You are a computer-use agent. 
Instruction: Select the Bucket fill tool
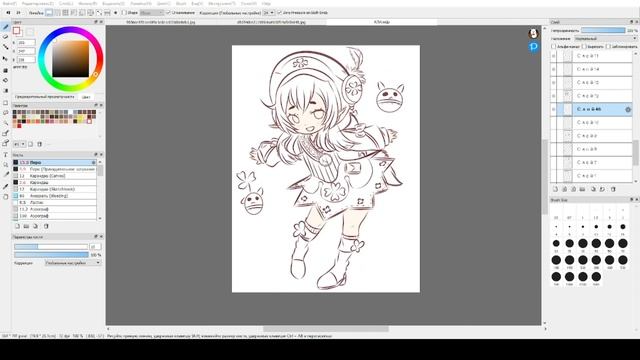click(x=5, y=80)
